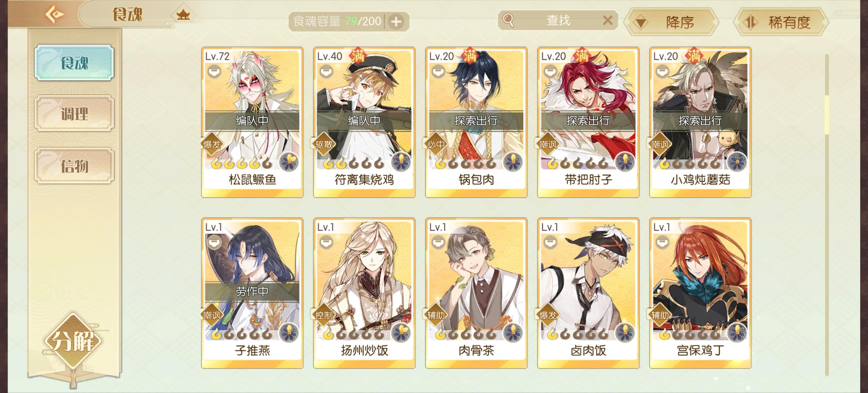868x393 pixels.
Task: Tap the 控制 badge on 扬州炒饭
Action: pos(323,315)
